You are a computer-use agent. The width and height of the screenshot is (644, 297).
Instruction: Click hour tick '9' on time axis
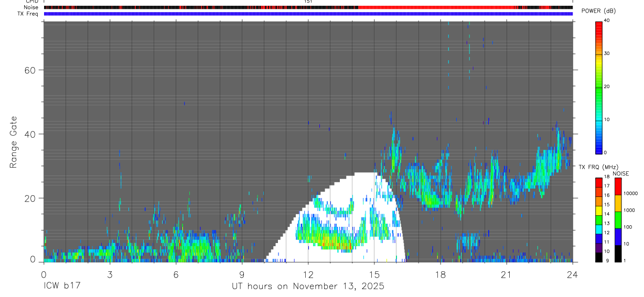pyautogui.click(x=242, y=274)
